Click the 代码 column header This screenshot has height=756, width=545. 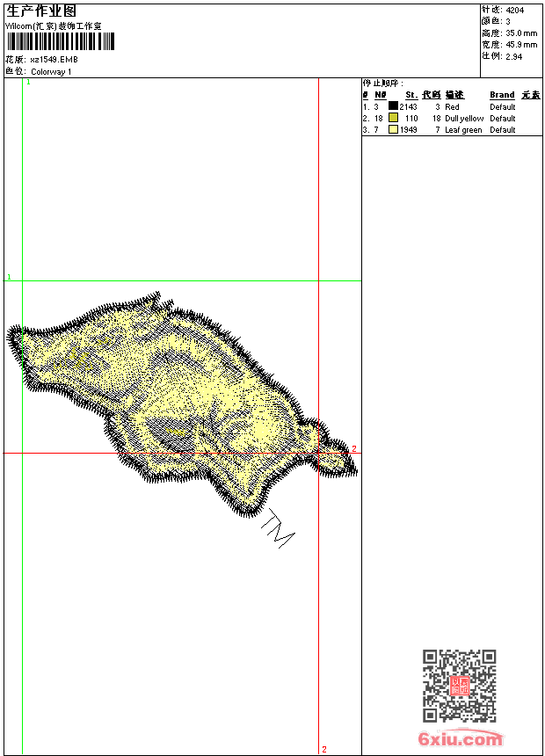[431, 95]
